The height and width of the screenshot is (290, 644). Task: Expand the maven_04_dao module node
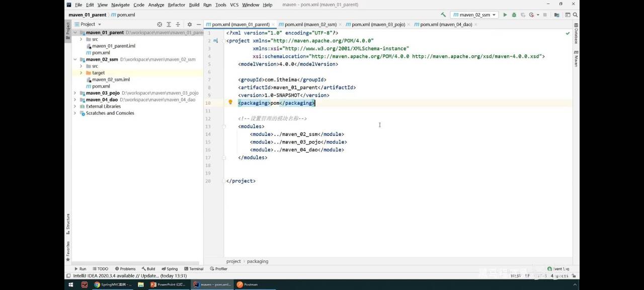tap(75, 100)
